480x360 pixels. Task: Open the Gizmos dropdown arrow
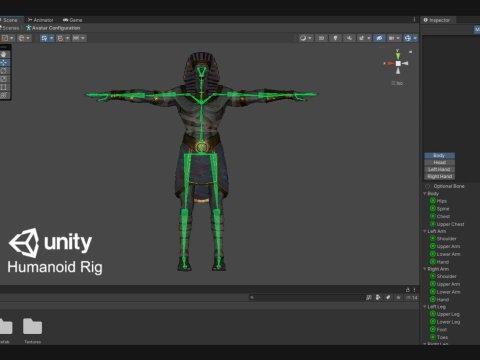[x=415, y=38]
